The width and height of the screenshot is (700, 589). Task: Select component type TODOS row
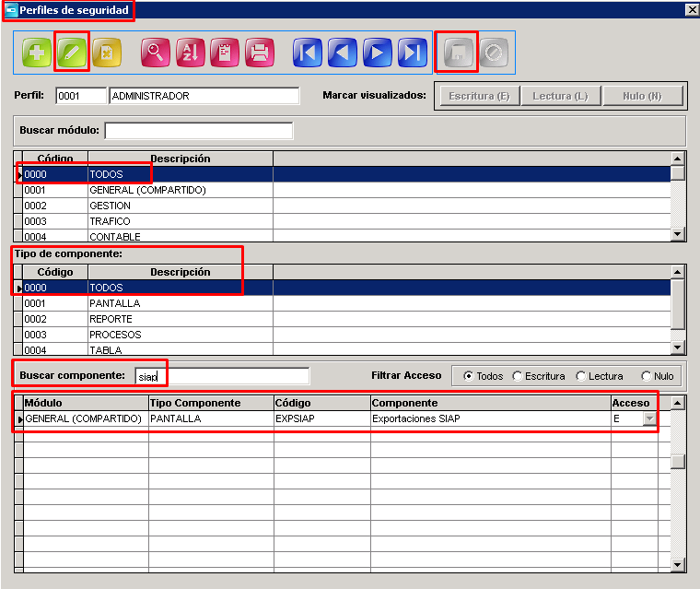click(x=346, y=288)
